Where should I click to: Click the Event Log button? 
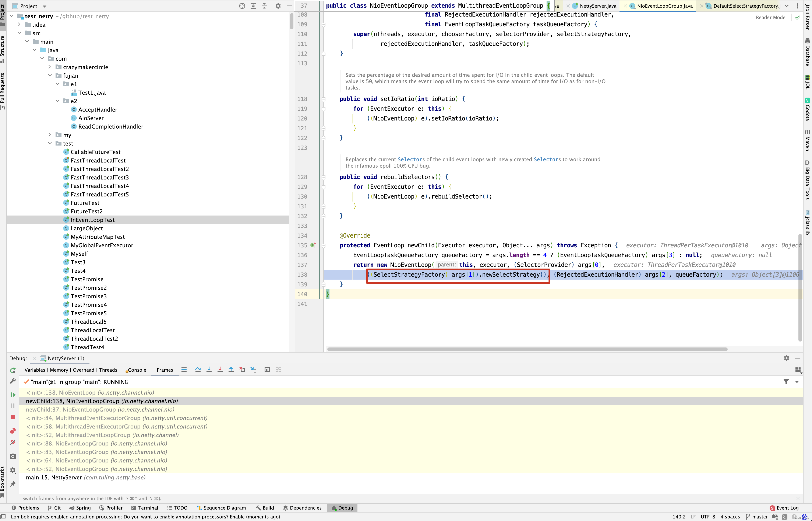point(784,508)
